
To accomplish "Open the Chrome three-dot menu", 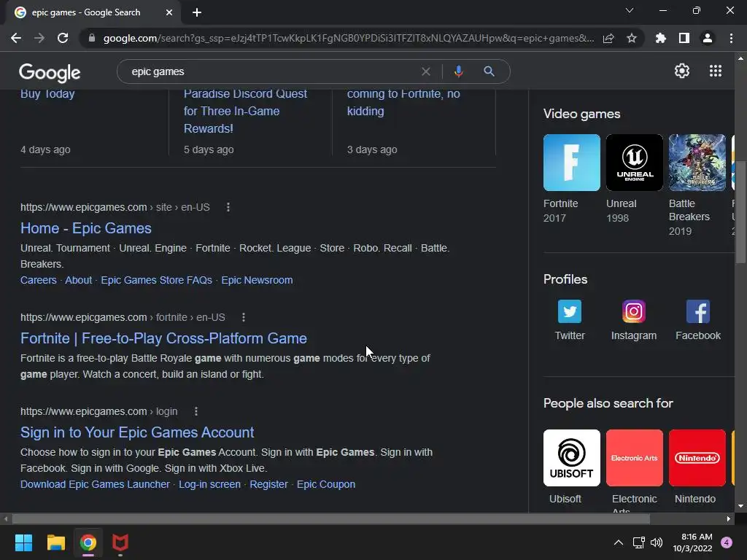I will coord(731,38).
